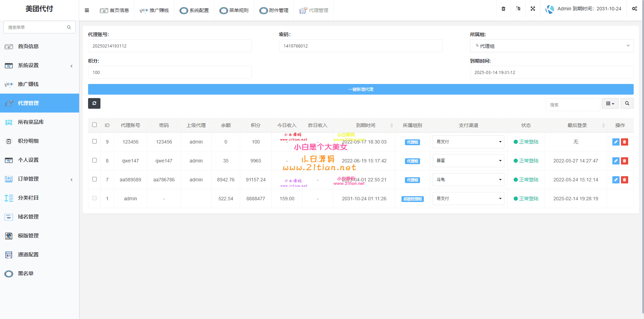Click inside the 到期时间 date field
Viewport: 644px width, 319px height.
552,72
